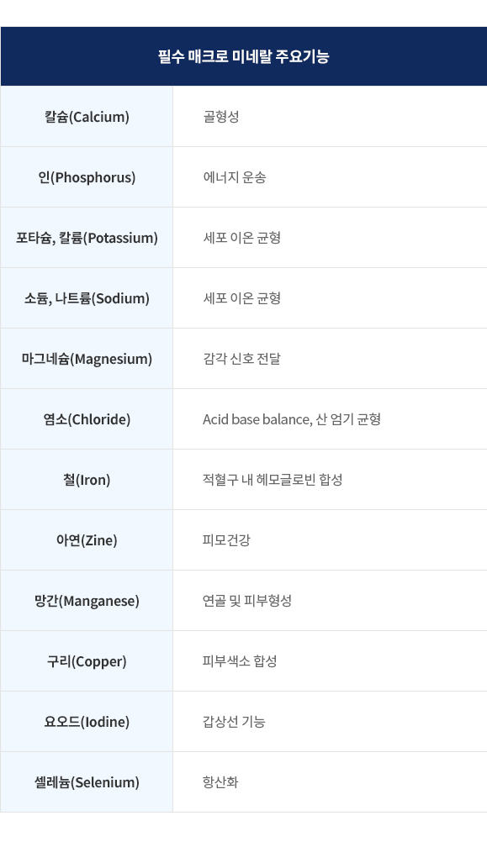Select the 망간(Manganese) row label

(x=87, y=601)
